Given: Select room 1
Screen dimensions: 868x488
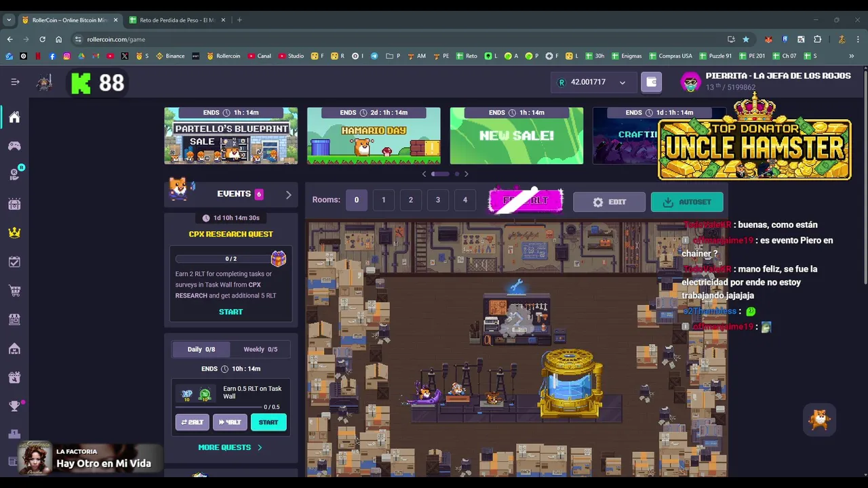Looking at the screenshot, I should 383,200.
